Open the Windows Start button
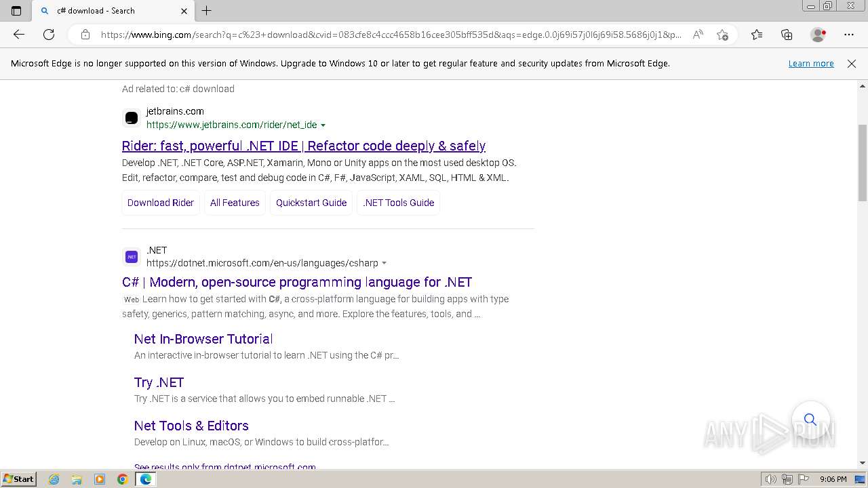The height and width of the screenshot is (488, 868). click(x=18, y=479)
